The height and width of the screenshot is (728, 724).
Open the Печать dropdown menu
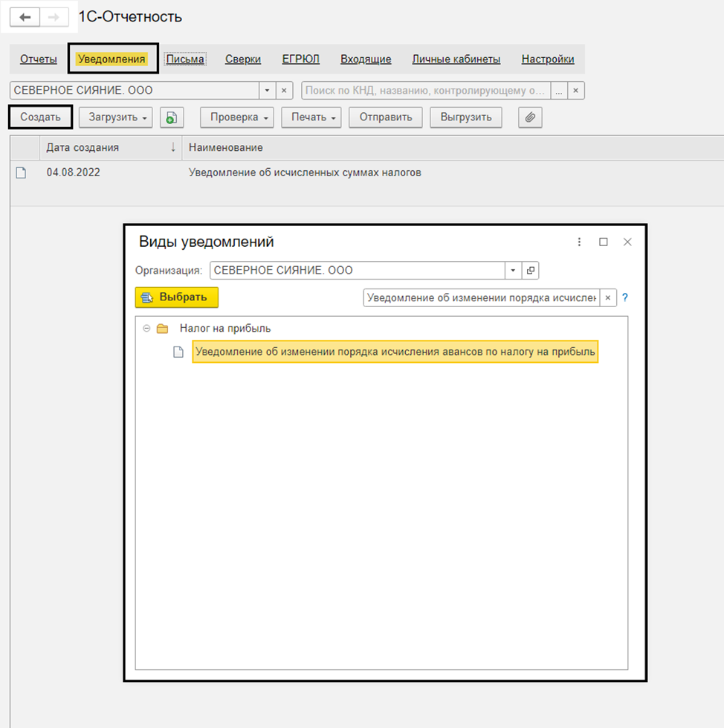[311, 117]
